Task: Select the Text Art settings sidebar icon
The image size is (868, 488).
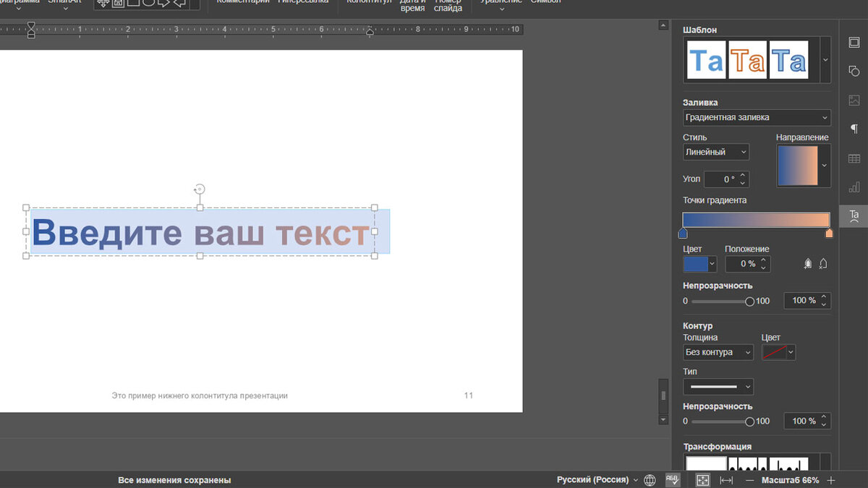Action: coord(854,215)
